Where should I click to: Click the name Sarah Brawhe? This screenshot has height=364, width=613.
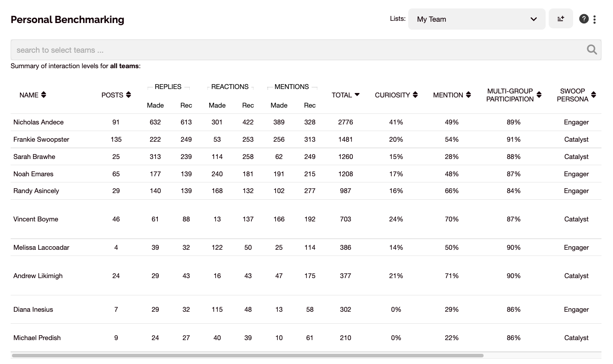tap(34, 157)
